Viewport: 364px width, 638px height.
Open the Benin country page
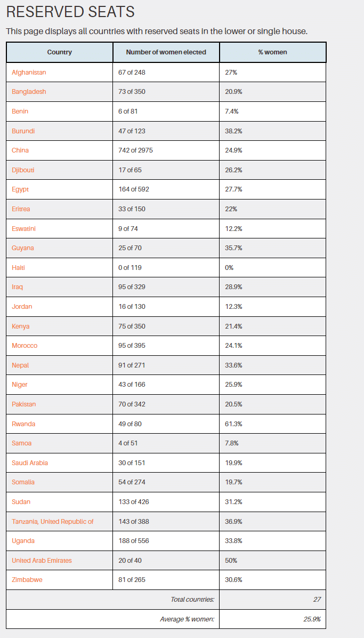[20, 111]
